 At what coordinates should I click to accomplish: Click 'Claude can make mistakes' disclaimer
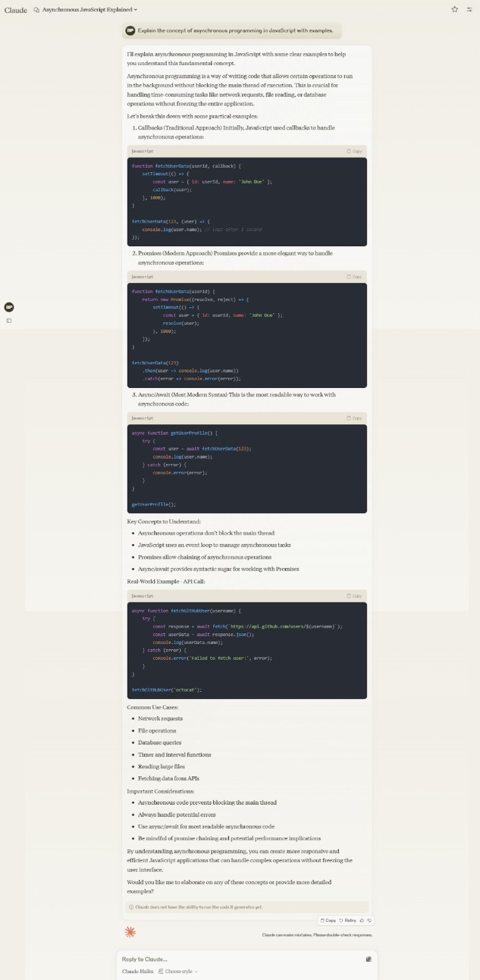[x=317, y=935]
